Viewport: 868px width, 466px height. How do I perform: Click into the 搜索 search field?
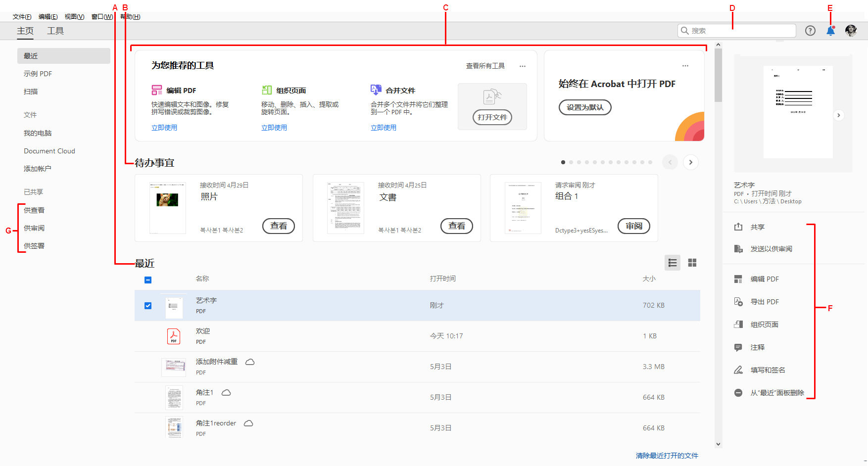pos(737,31)
